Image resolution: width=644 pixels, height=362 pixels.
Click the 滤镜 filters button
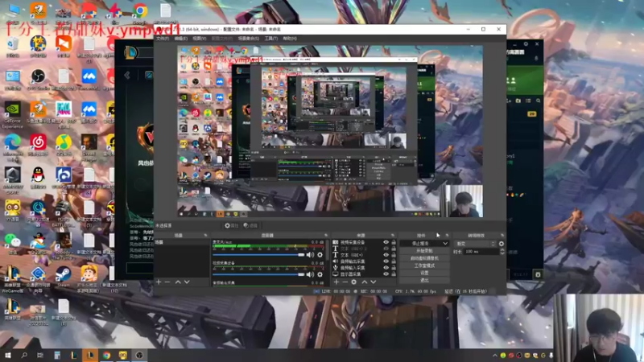pyautogui.click(x=250, y=226)
